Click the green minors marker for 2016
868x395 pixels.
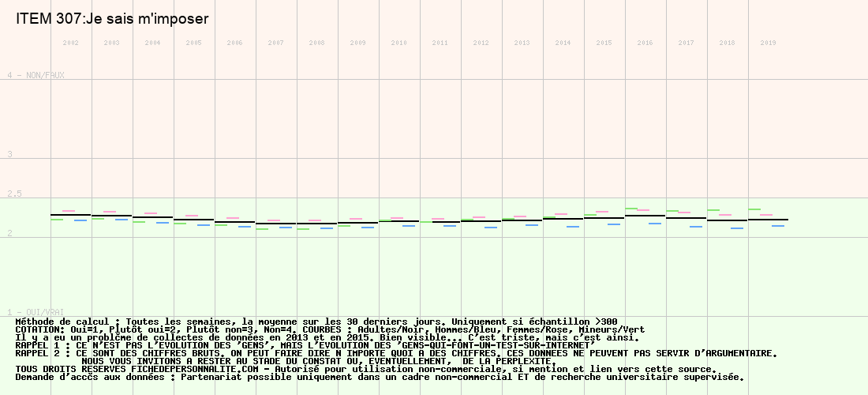(631, 209)
